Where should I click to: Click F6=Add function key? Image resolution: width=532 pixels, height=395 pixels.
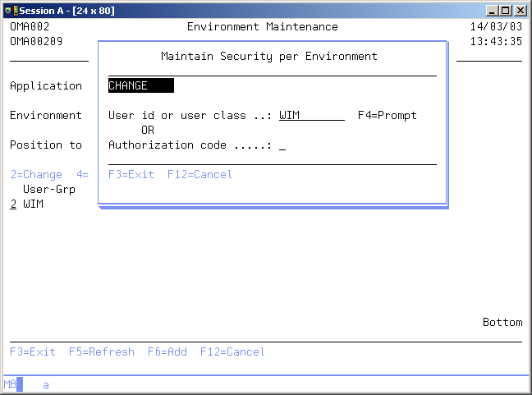(167, 352)
